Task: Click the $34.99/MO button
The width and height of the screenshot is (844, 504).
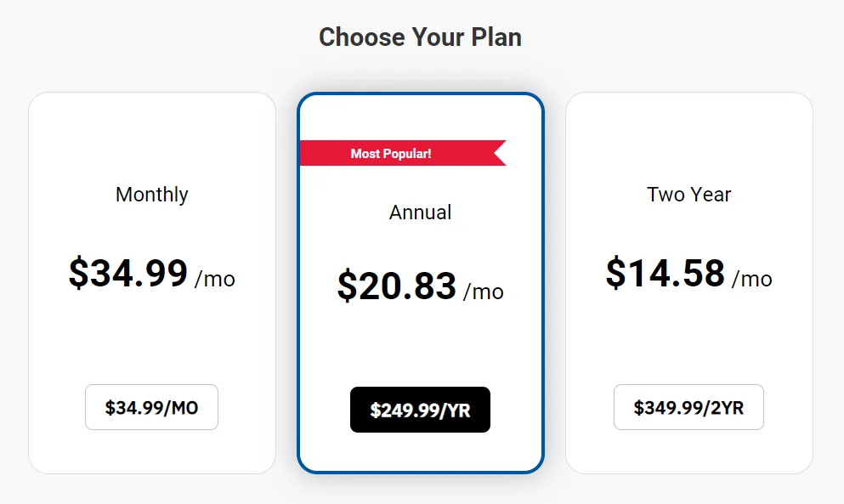Action: [151, 407]
